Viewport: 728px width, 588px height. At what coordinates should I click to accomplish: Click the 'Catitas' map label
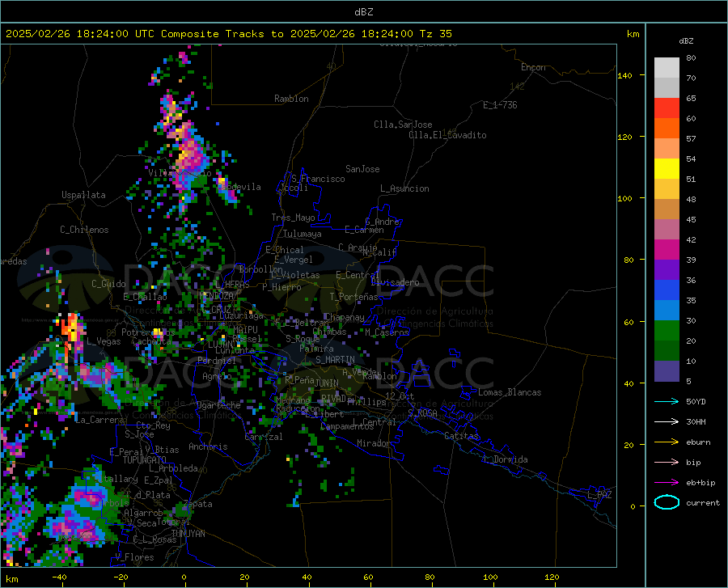tap(461, 436)
